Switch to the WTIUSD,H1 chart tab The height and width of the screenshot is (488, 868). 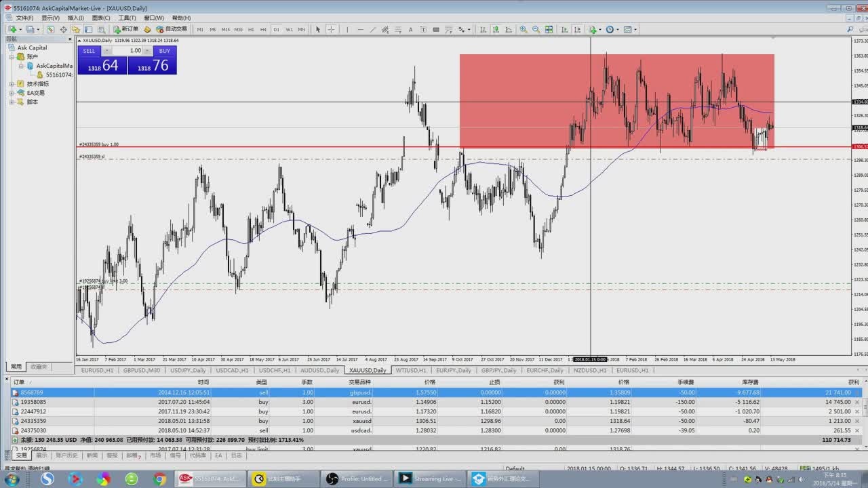[411, 371]
